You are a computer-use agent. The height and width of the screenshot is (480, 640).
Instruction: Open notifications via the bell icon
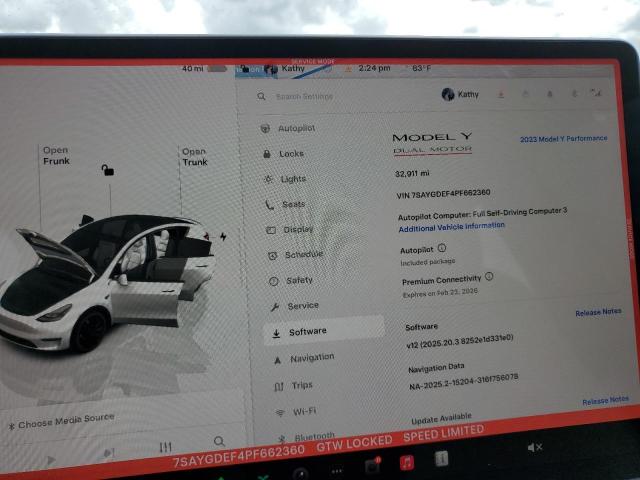point(549,94)
